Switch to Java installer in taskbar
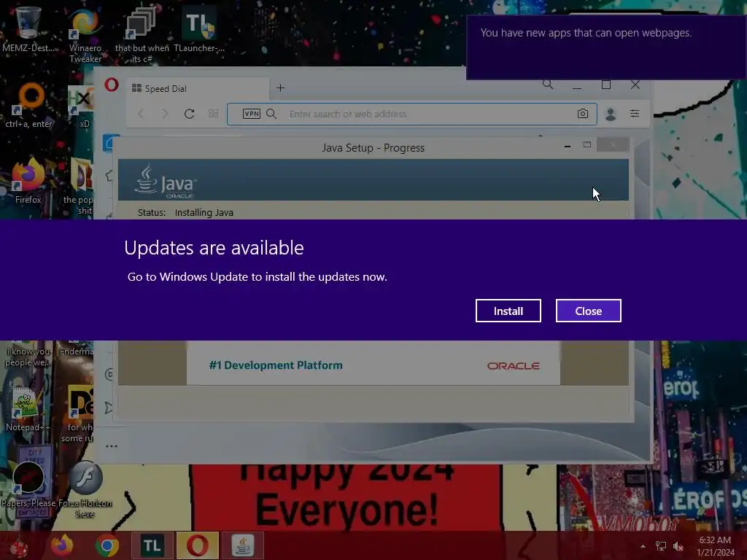This screenshot has height=560, width=747. pyautogui.click(x=242, y=545)
